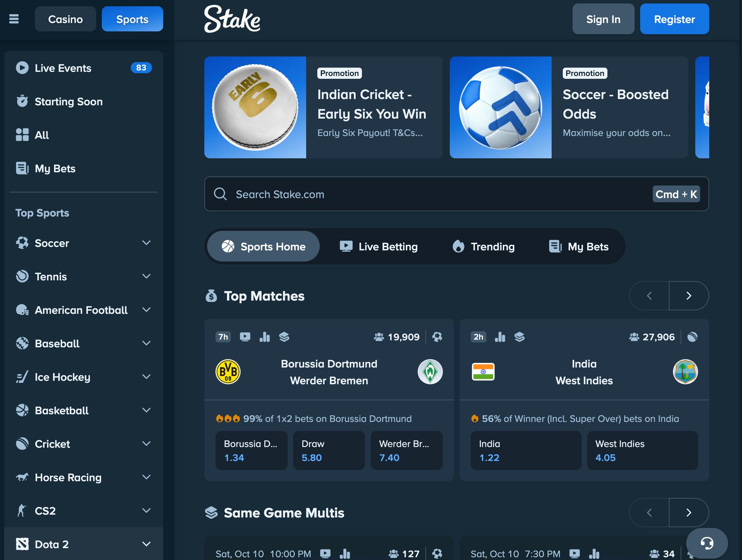Expand the Tennis category chevron
Viewport: 742px width, 560px height.
coord(146,276)
